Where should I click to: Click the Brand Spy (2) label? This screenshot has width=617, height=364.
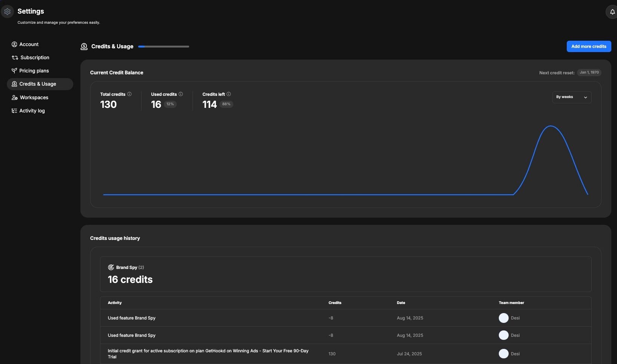[130, 267]
